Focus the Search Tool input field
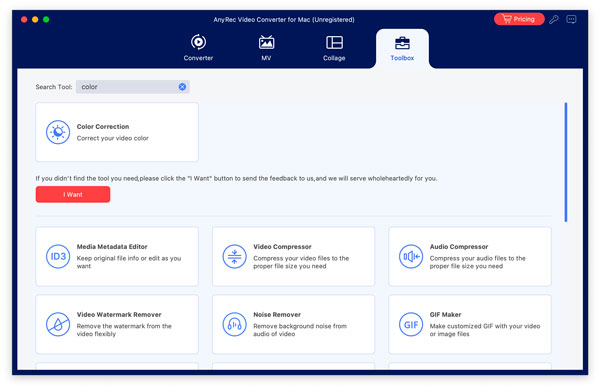The height and width of the screenshot is (389, 600). point(132,87)
